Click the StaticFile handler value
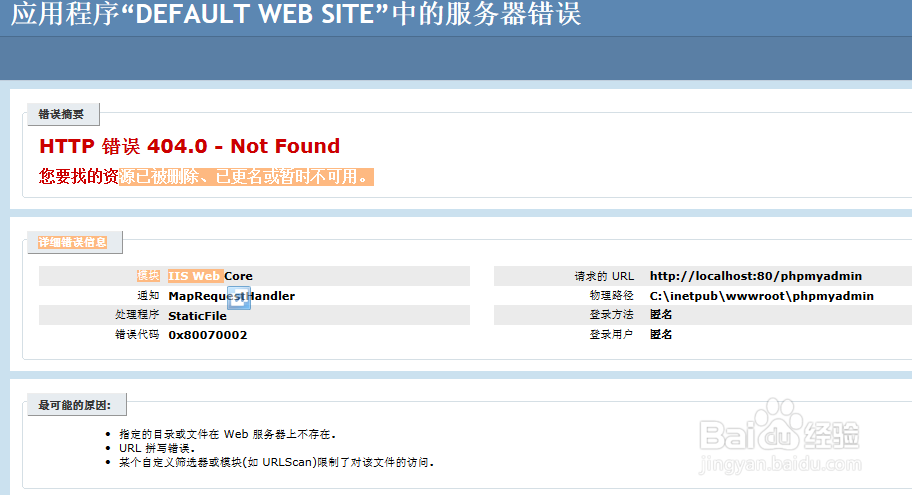912x495 pixels. (197, 316)
